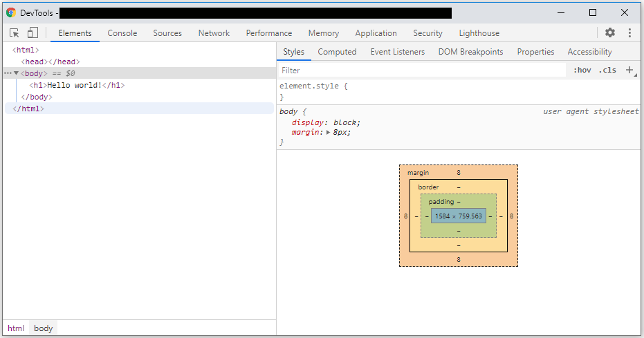Toggle the device toolbar icon
The image size is (644, 338).
coord(33,33)
